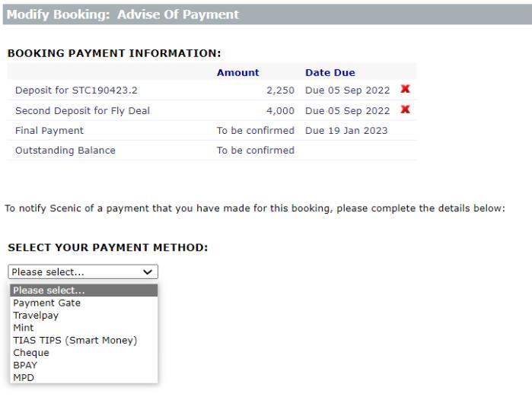Click the Modify Booking header bar

(x=267, y=14)
